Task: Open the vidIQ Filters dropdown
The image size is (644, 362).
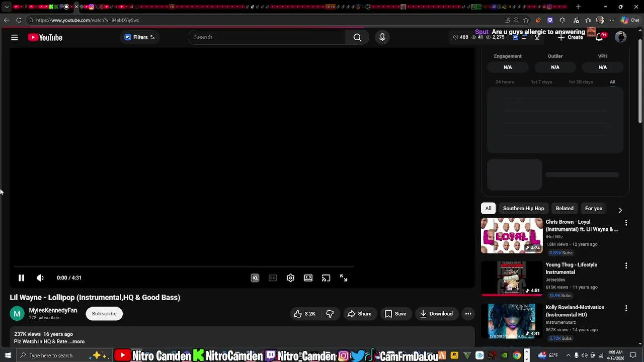Action: (140, 37)
